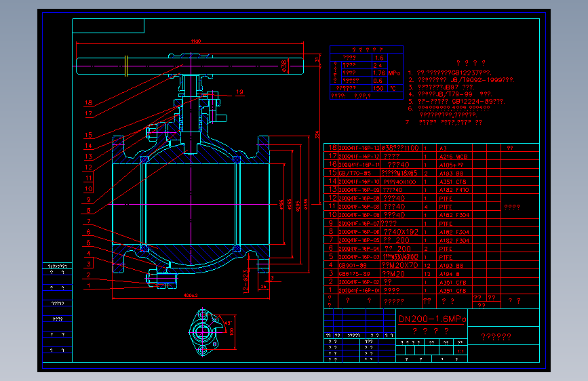Click balloon number 13 on the left
This screenshot has height=381, width=588.
[88, 157]
